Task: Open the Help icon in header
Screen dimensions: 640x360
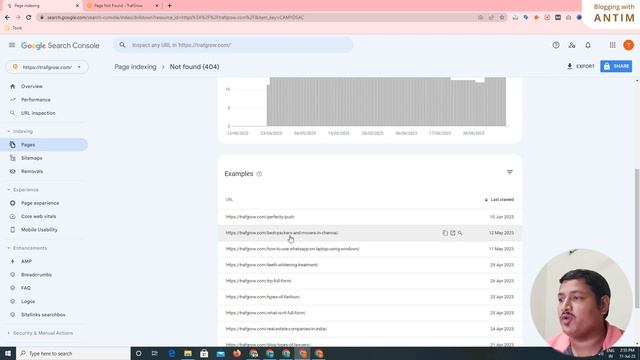Action: tap(556, 45)
